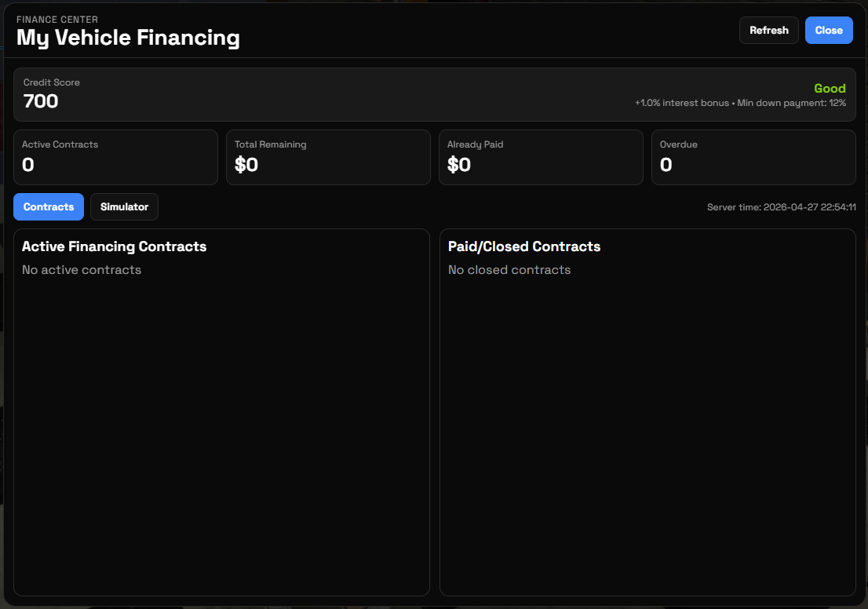Click the My Vehicle Financing title
This screenshot has width=868, height=609.
[128, 38]
